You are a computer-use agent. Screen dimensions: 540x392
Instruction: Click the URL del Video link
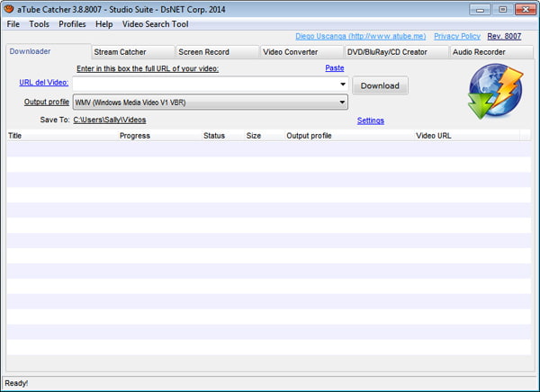(44, 83)
